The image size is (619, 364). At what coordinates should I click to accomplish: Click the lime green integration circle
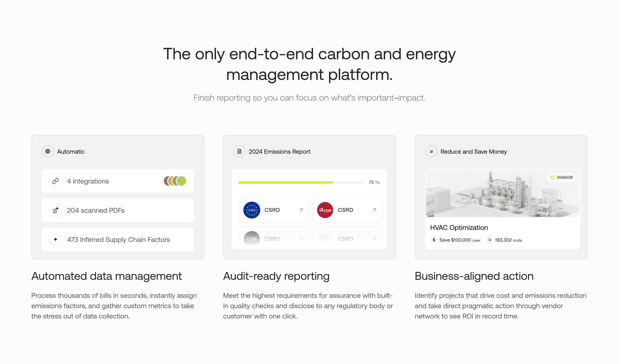point(182,181)
